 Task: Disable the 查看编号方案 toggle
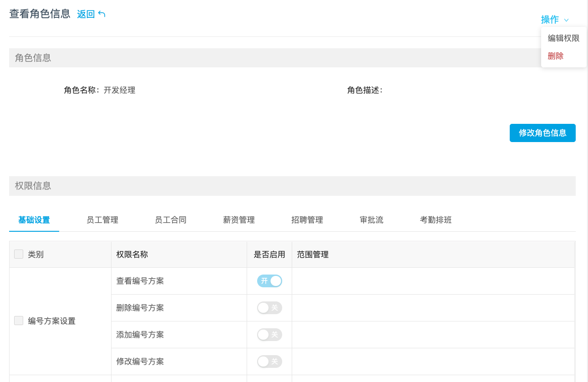269,281
